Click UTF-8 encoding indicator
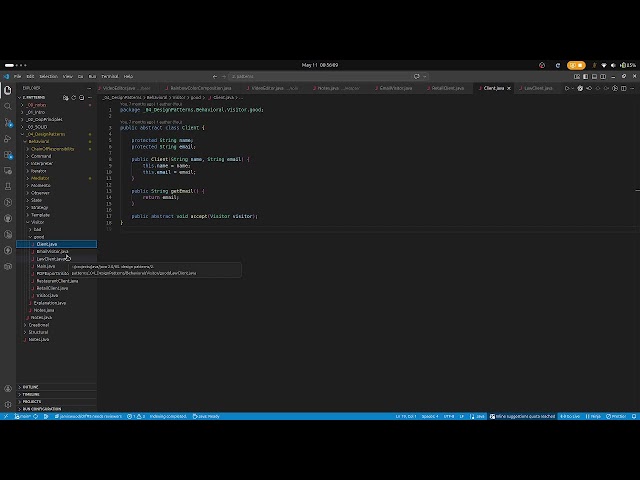 click(x=449, y=416)
